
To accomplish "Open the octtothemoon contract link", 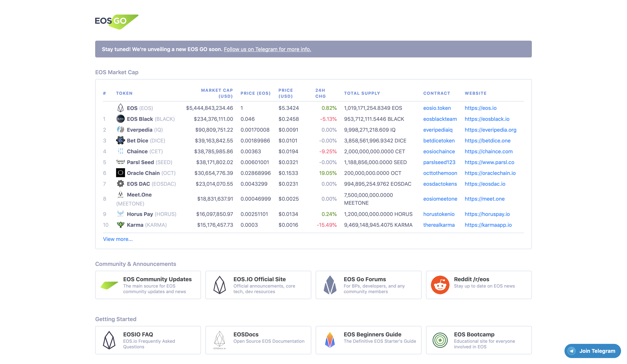I will tap(440, 173).
